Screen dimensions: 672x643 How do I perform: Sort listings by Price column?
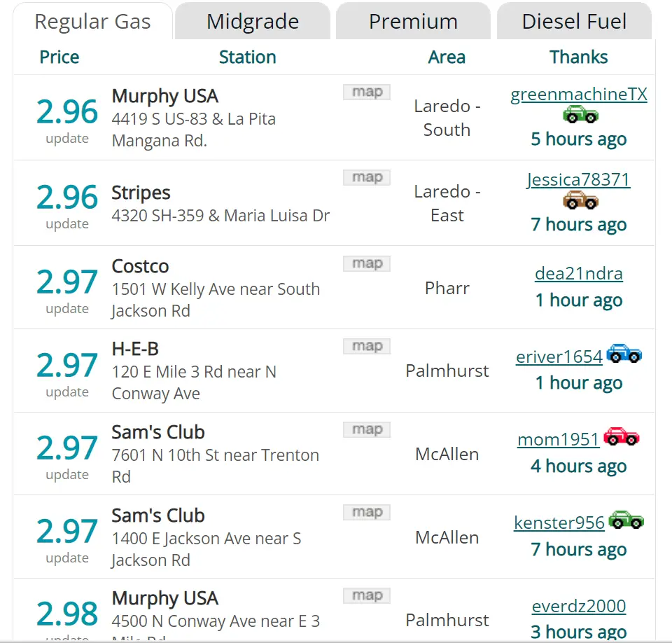(59, 57)
